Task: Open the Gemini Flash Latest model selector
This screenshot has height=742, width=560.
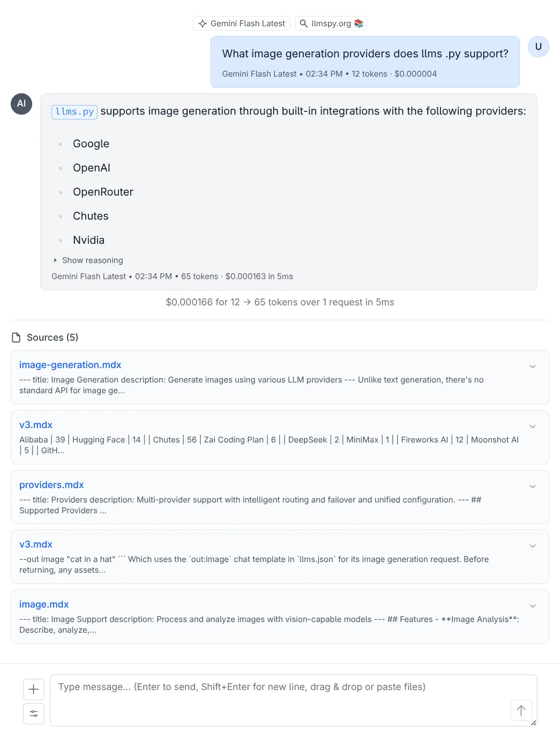Action: pyautogui.click(x=241, y=23)
